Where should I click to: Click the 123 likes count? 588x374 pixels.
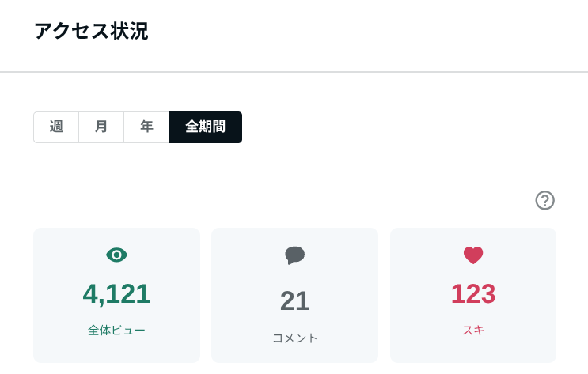473,294
